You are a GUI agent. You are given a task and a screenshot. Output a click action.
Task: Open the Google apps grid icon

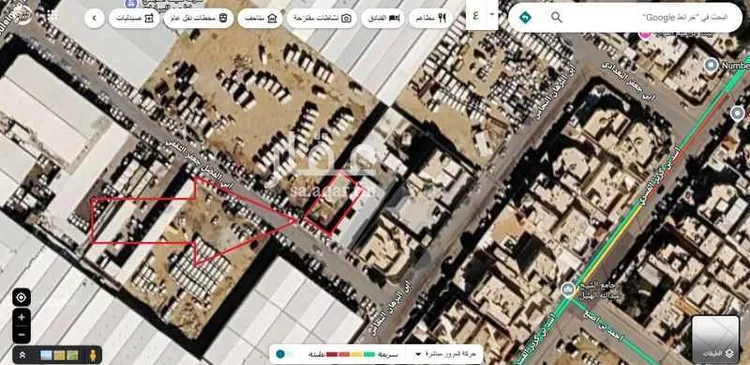pyautogui.click(x=51, y=15)
